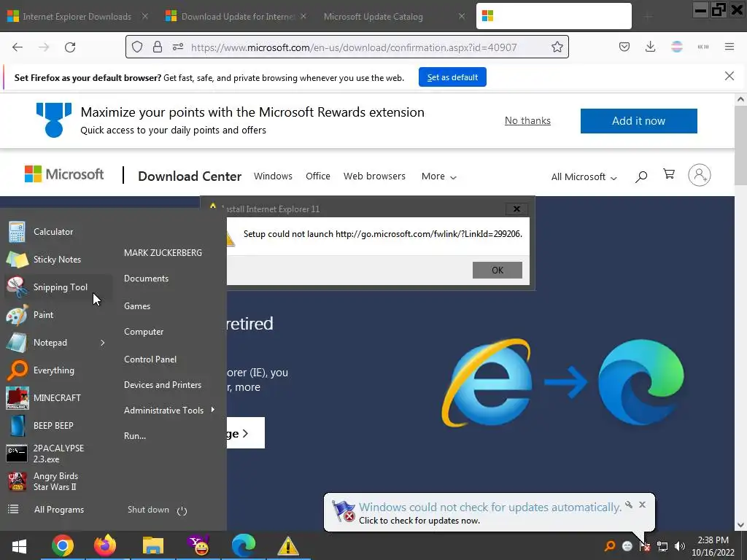Click the Microsoft site search icon
This screenshot has height=560, width=747.
click(641, 176)
